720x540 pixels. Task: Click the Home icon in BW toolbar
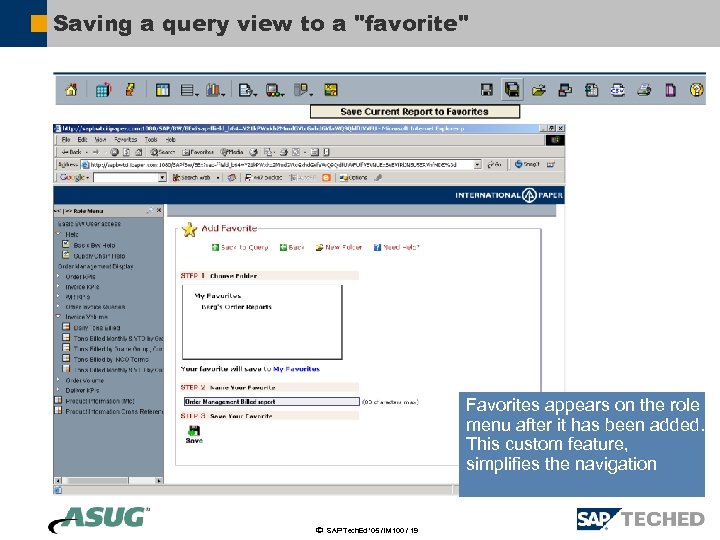click(x=71, y=90)
